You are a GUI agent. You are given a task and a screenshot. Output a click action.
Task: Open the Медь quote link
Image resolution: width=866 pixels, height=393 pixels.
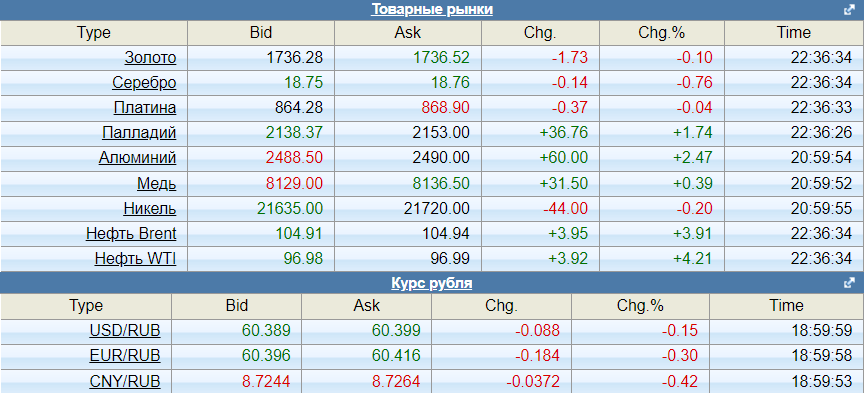coord(157,183)
